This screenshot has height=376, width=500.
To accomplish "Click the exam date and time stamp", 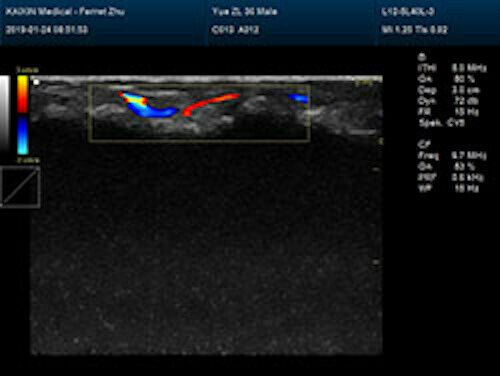I will [x=47, y=30].
